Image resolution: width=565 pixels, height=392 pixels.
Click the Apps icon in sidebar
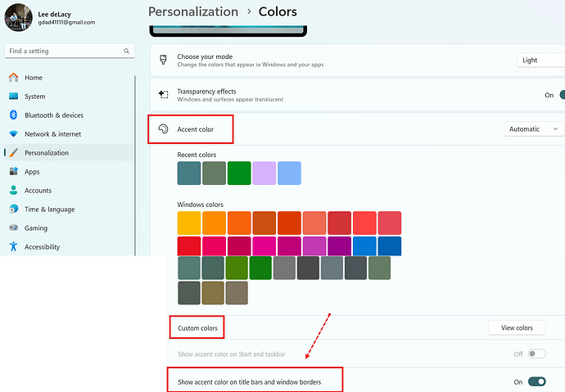tap(13, 171)
